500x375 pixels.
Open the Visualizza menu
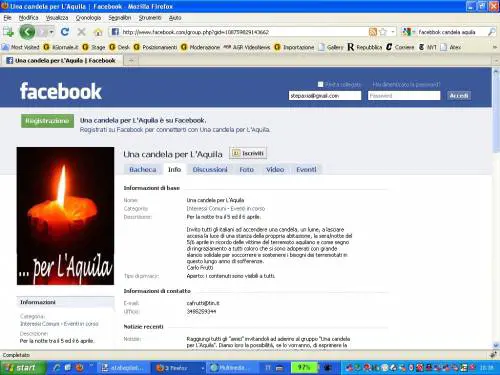[57, 18]
